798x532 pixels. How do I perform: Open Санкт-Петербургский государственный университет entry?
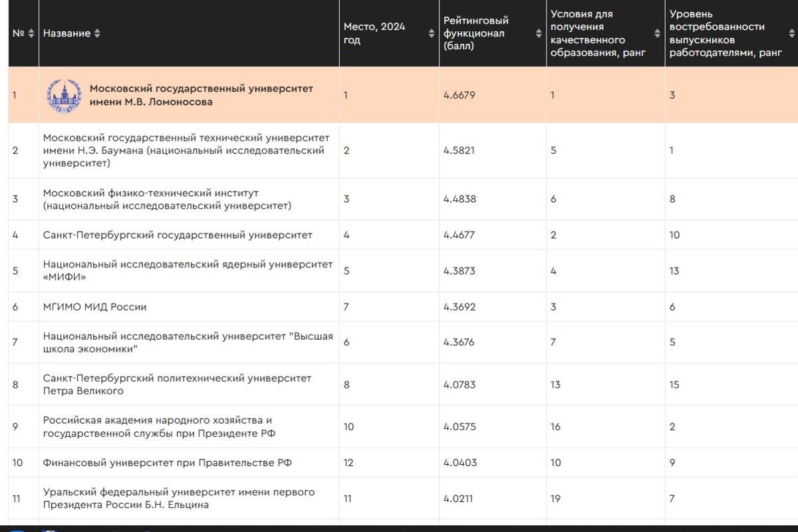click(x=178, y=235)
